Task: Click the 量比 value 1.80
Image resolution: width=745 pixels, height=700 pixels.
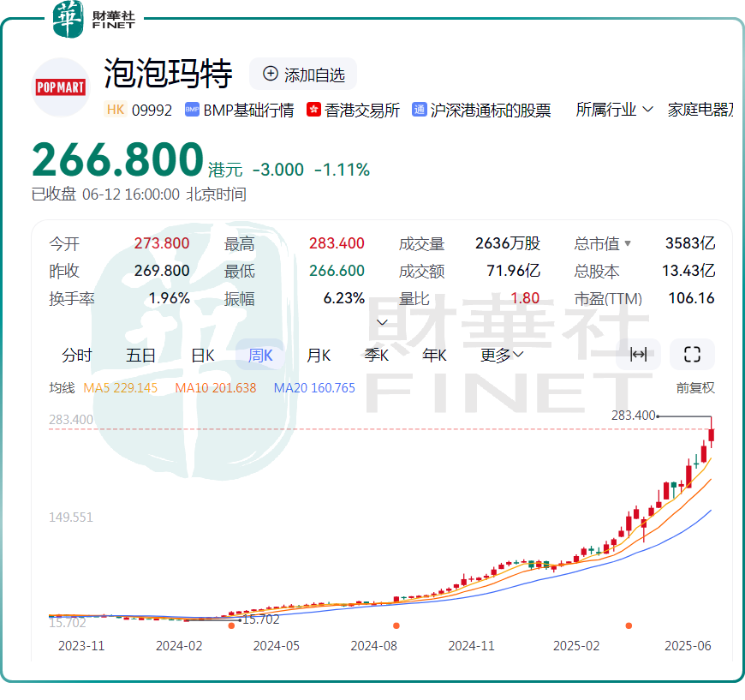Action: (x=525, y=299)
